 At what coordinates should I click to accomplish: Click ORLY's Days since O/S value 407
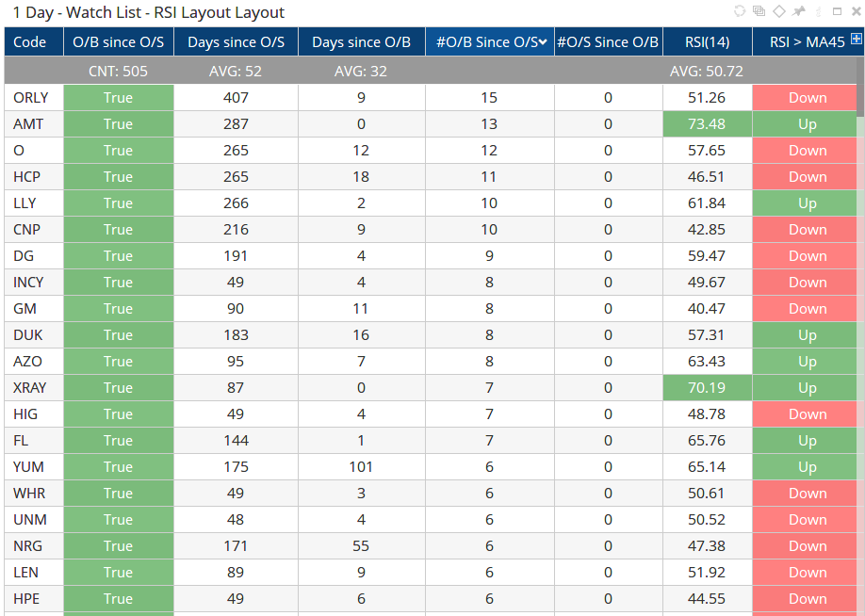click(x=237, y=98)
